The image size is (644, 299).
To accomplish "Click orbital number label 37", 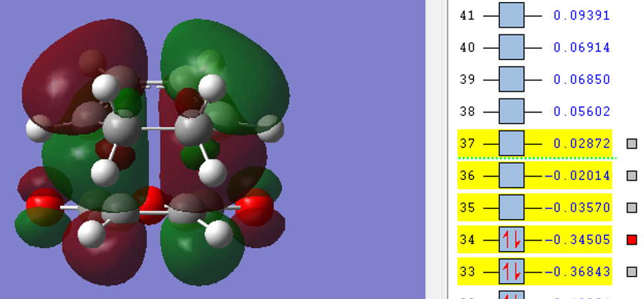I will [468, 143].
